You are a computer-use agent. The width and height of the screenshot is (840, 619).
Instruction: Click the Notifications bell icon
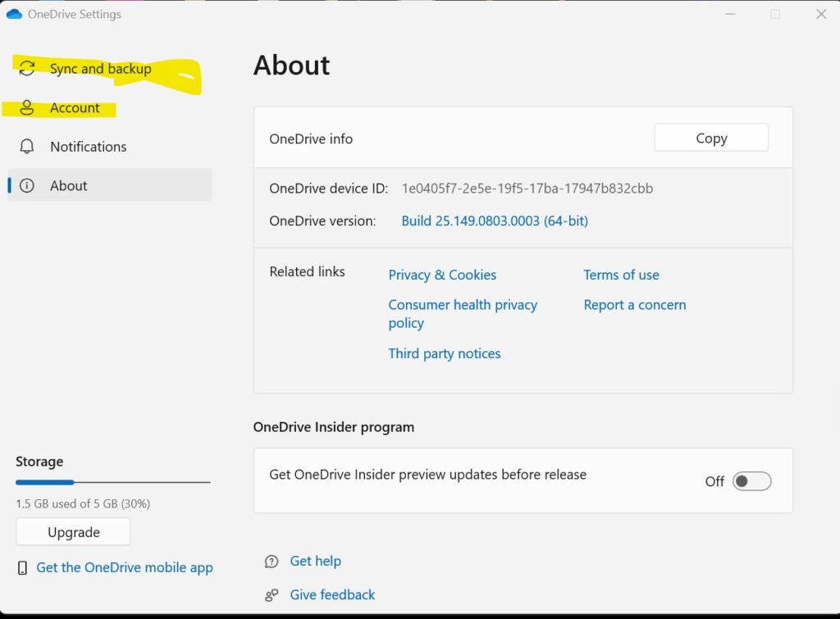point(27,146)
